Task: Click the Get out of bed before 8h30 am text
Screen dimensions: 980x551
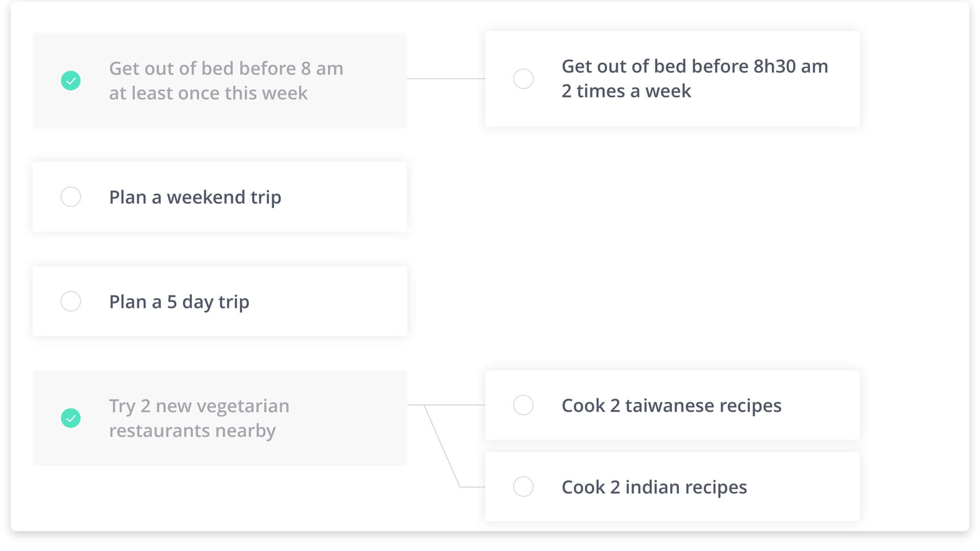Action: click(694, 79)
